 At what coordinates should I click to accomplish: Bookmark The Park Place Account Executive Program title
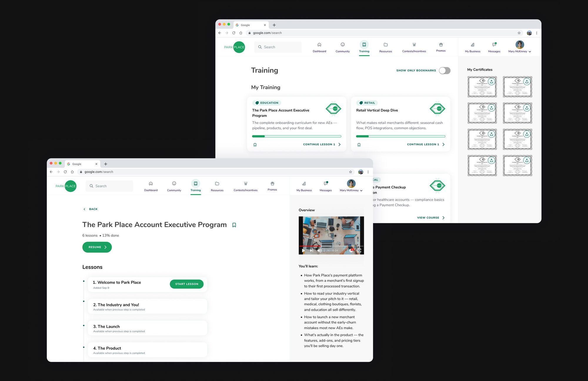point(234,225)
